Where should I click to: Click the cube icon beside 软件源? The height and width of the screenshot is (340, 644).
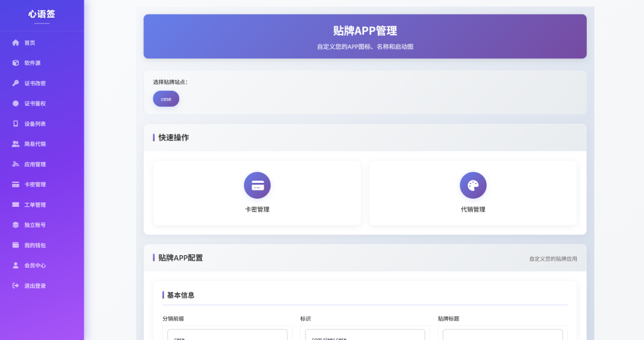(16, 63)
